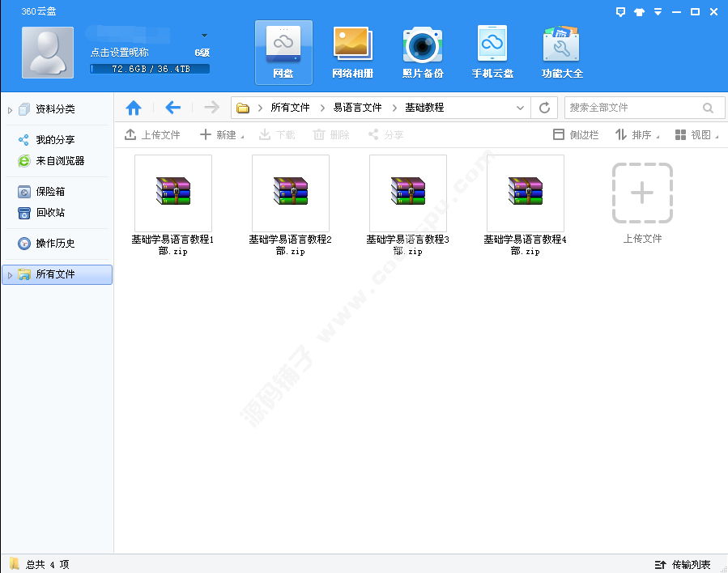Click the 6级 level badge
This screenshot has width=728, height=573.
pos(202,53)
